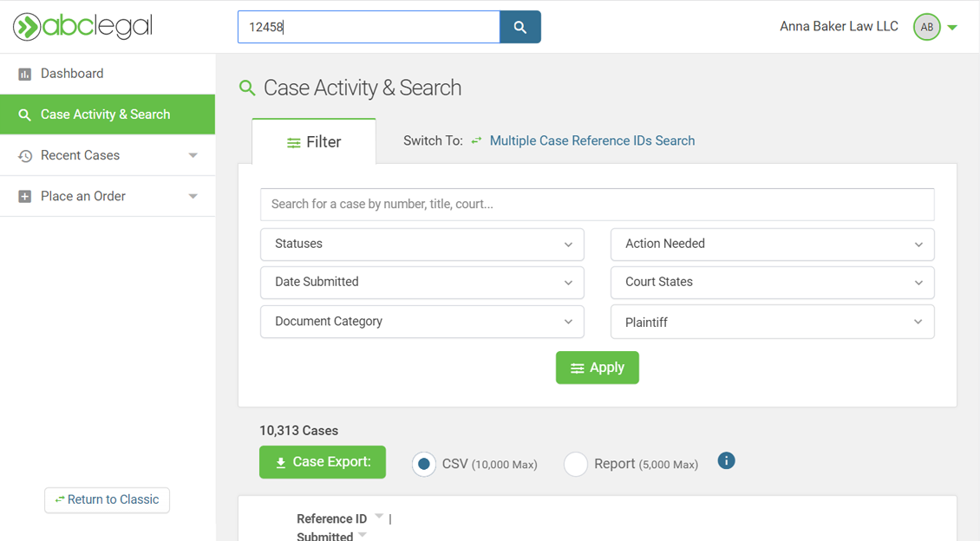This screenshot has width=980, height=541.
Task: Select the CSV export radio button
Action: pyautogui.click(x=423, y=464)
